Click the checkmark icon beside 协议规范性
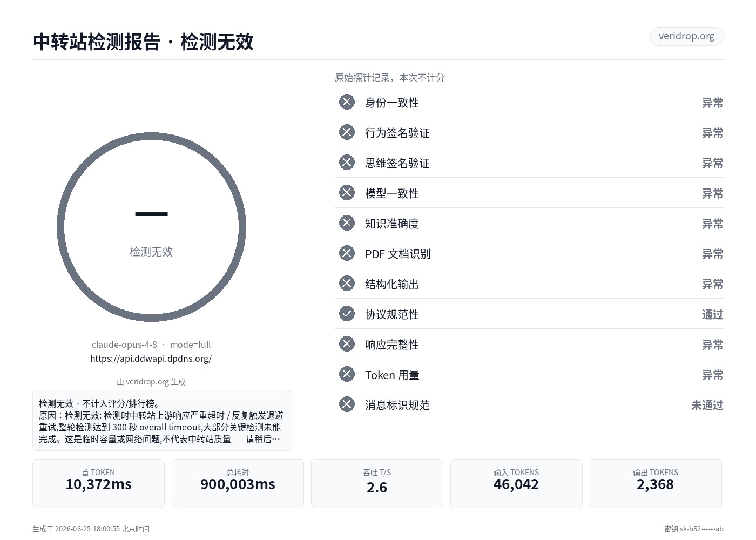 [x=347, y=314]
